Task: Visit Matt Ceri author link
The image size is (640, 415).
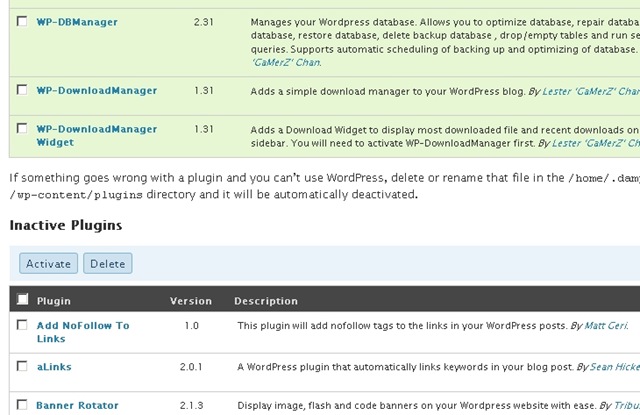Action: [x=606, y=326]
